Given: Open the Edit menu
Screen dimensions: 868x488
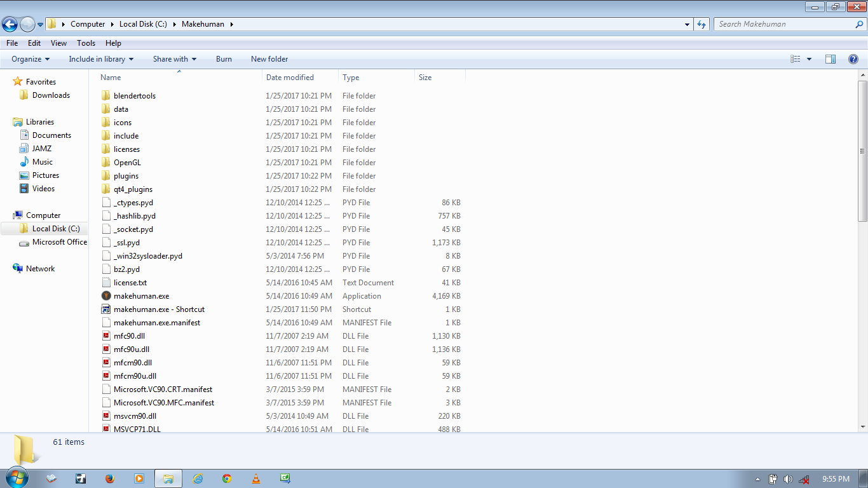Looking at the screenshot, I should point(34,43).
